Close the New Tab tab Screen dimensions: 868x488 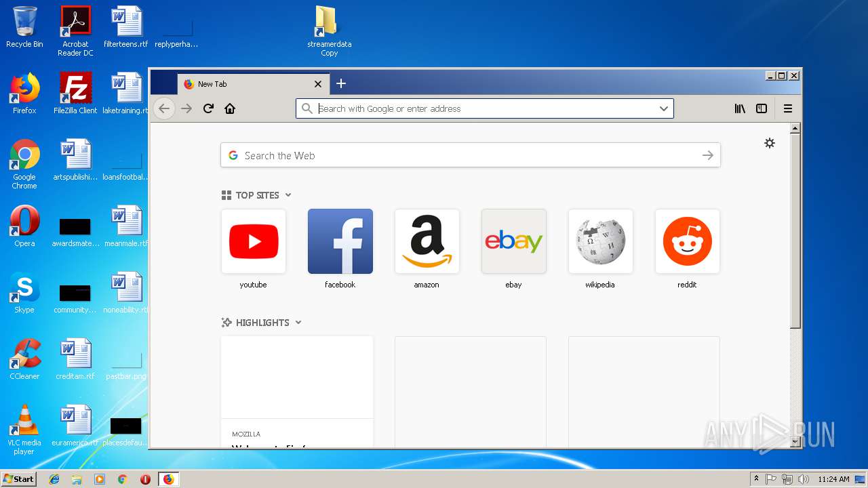318,84
